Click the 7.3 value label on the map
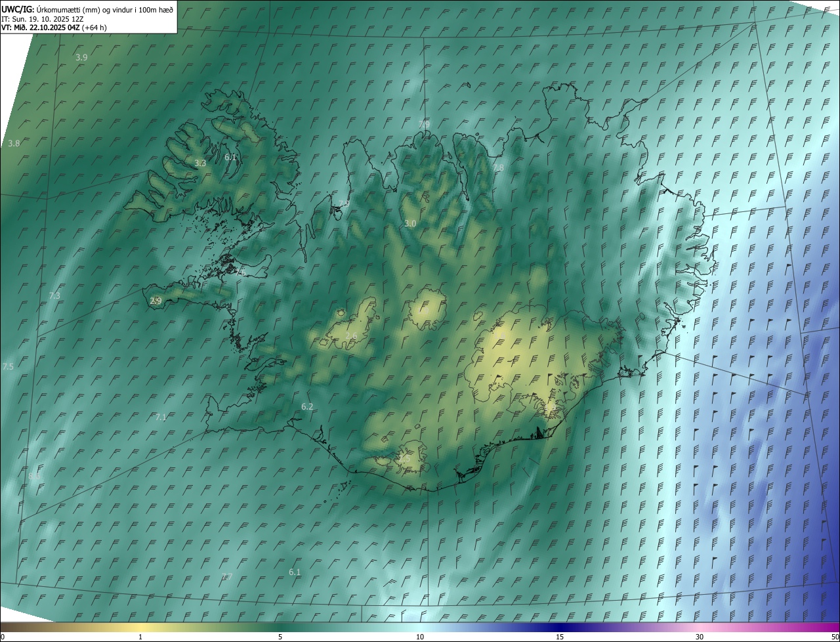This screenshot has height=642, width=840. point(54,296)
